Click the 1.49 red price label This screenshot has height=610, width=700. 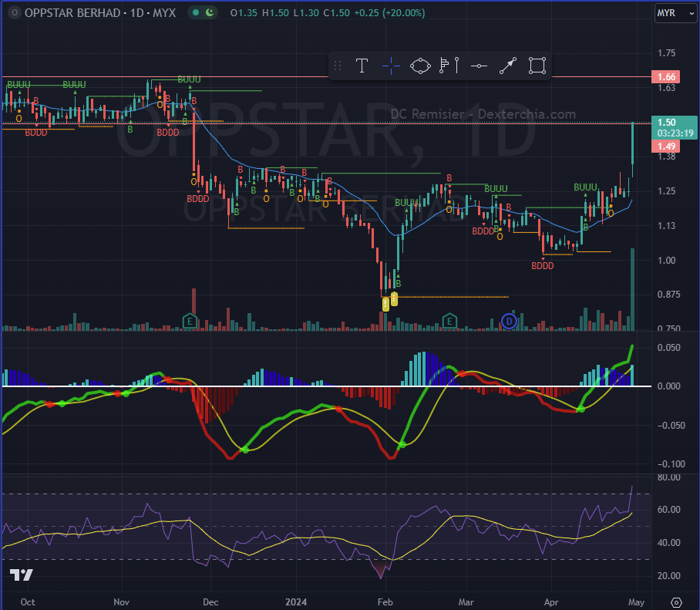(665, 146)
